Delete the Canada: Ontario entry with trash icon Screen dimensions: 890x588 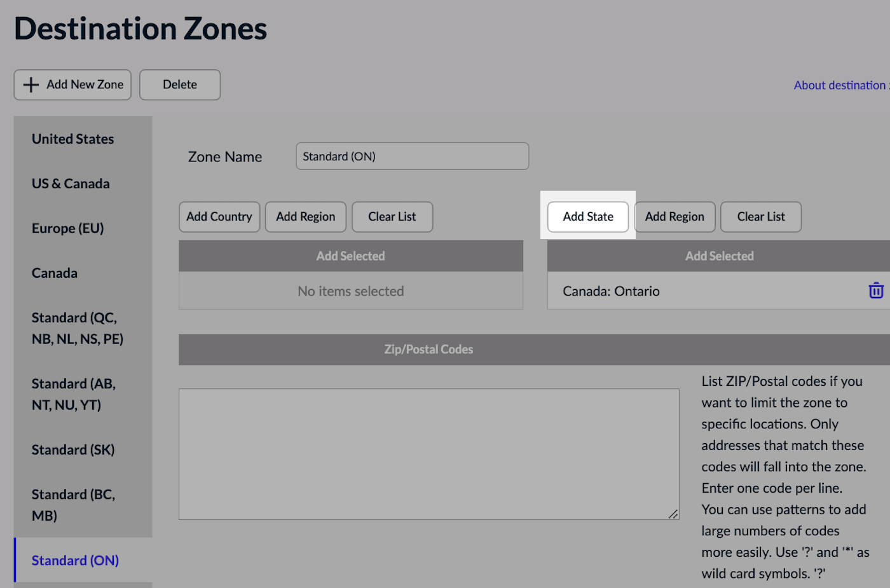(875, 291)
